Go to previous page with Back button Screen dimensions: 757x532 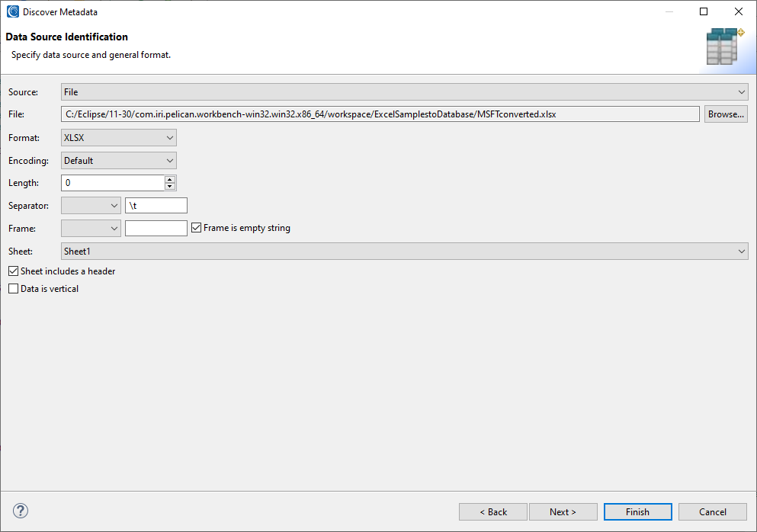pos(493,511)
